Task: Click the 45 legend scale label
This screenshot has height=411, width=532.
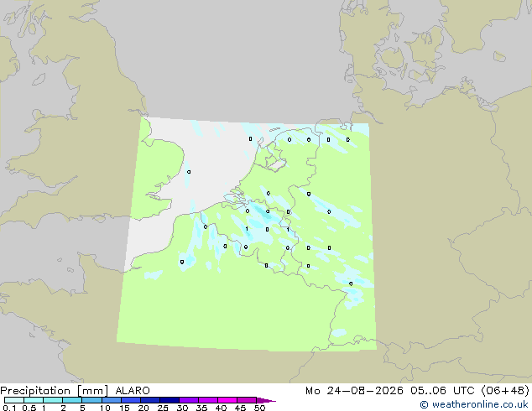Action: click(240, 408)
